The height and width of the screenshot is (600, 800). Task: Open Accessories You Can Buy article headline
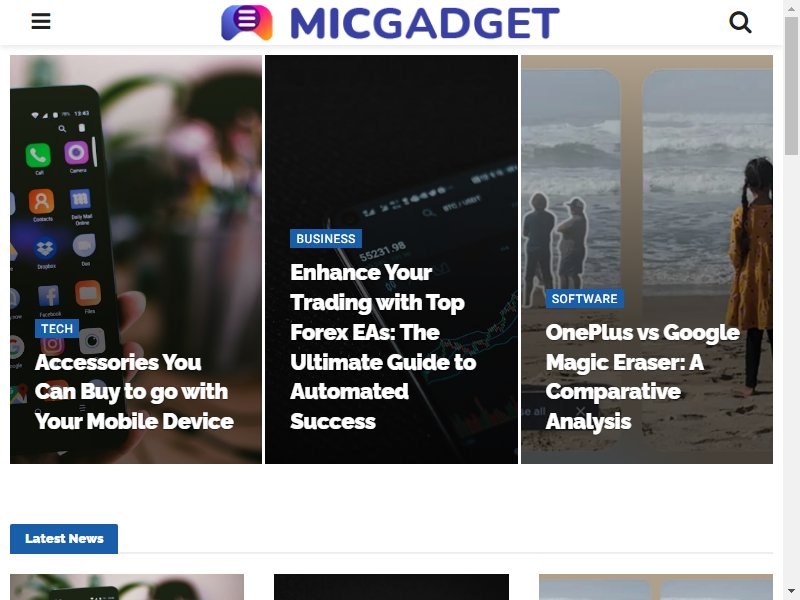point(134,392)
